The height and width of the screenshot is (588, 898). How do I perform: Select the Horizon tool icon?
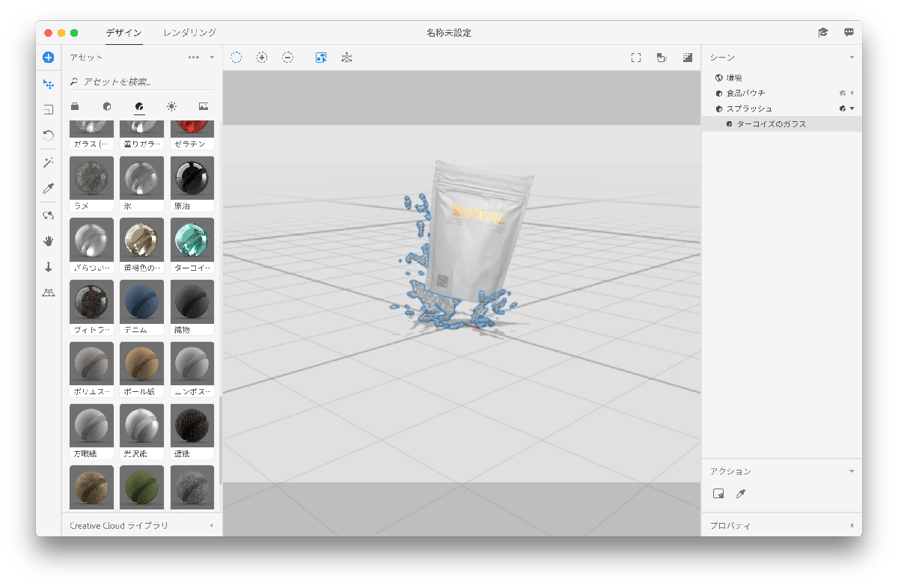48,293
